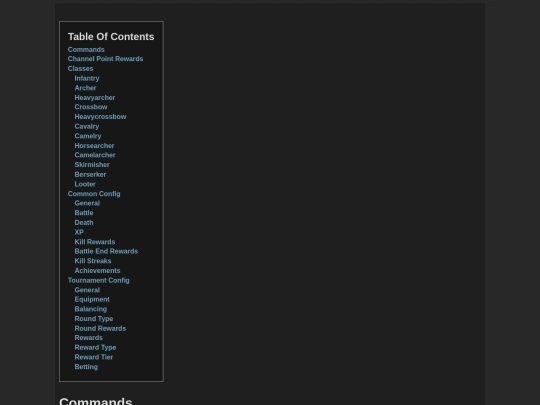Jump to the Camelry entry
Image resolution: width=540 pixels, height=405 pixels.
coord(88,136)
